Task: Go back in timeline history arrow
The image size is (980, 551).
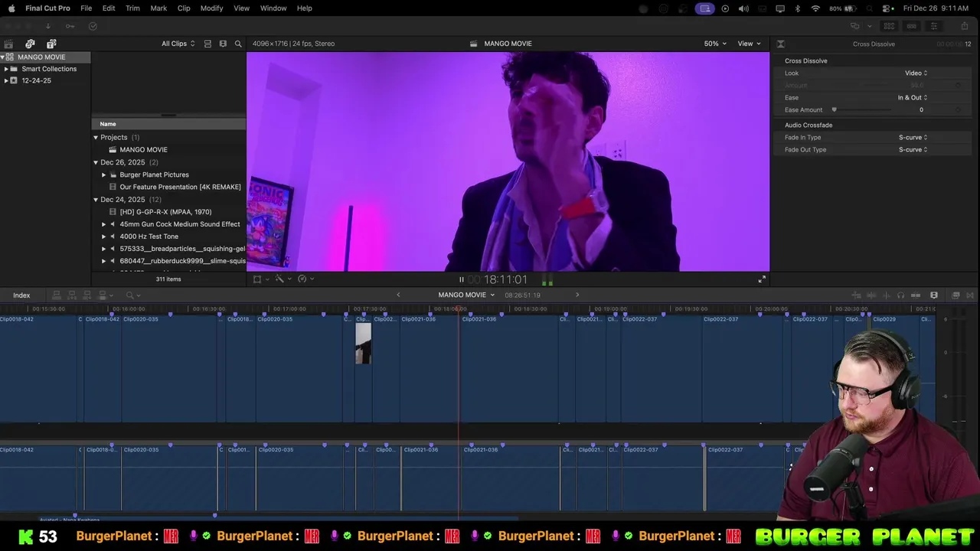Action: tap(398, 295)
